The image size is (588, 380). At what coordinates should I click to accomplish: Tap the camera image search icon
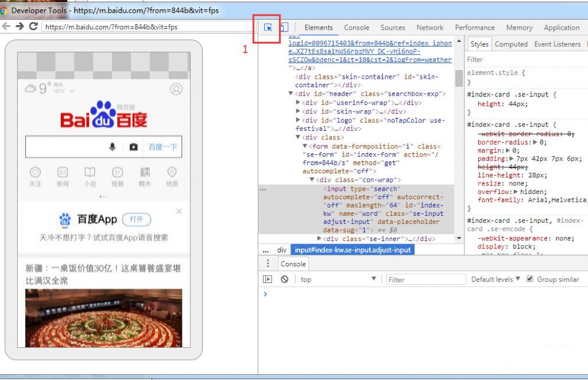(133, 147)
